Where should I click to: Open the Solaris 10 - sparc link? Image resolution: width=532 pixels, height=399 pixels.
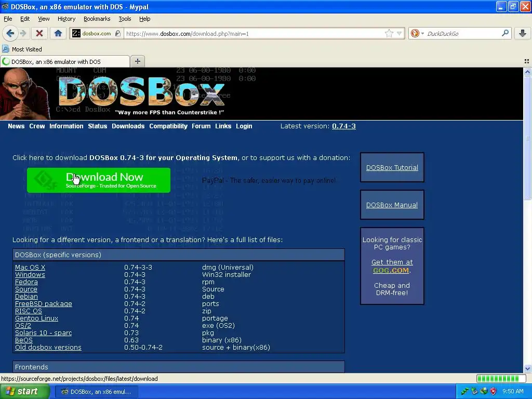pos(44,333)
